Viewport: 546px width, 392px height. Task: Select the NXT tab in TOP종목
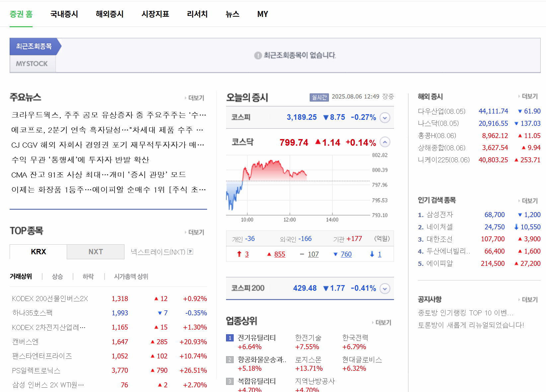pos(96,252)
